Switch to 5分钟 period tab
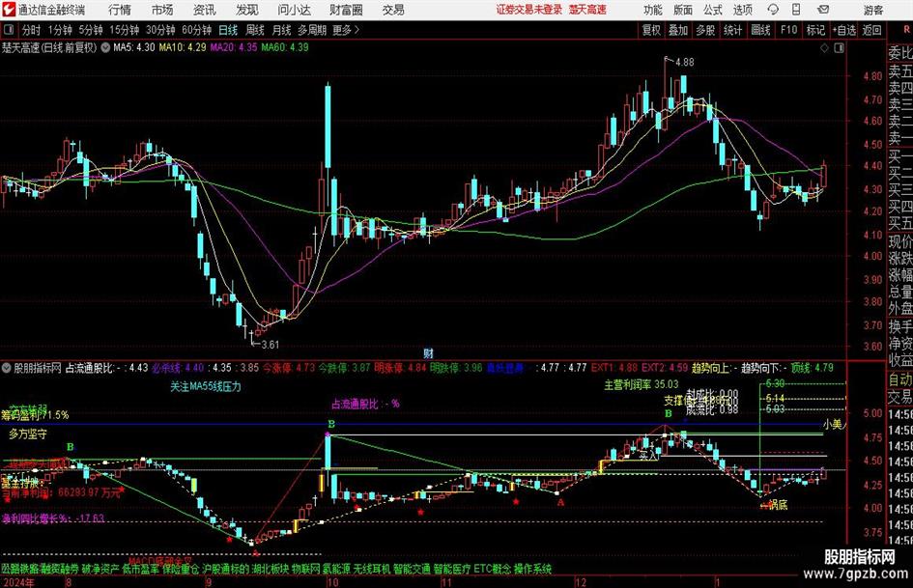 coord(91,30)
